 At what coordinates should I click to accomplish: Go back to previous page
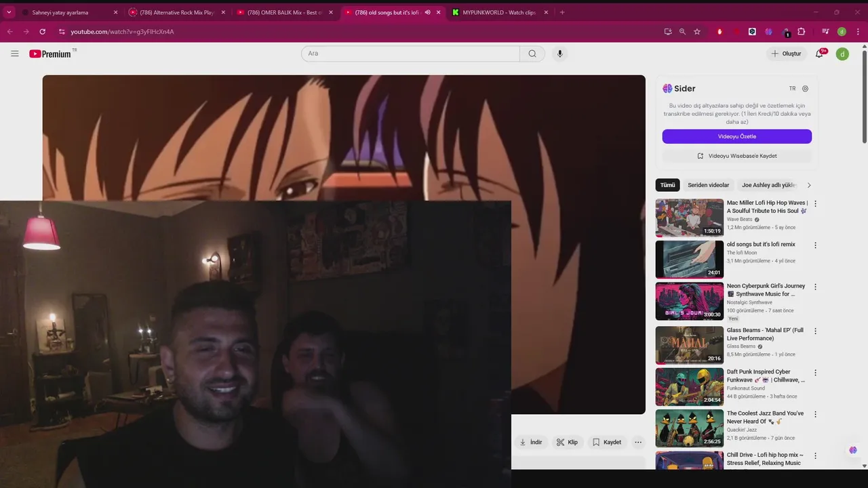[x=9, y=31]
